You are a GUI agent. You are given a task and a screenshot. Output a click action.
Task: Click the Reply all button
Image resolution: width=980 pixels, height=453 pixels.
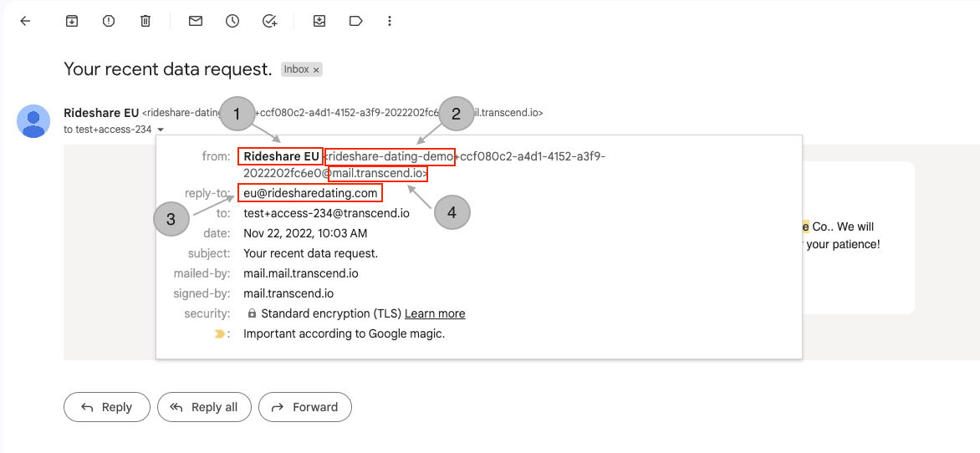pos(204,407)
